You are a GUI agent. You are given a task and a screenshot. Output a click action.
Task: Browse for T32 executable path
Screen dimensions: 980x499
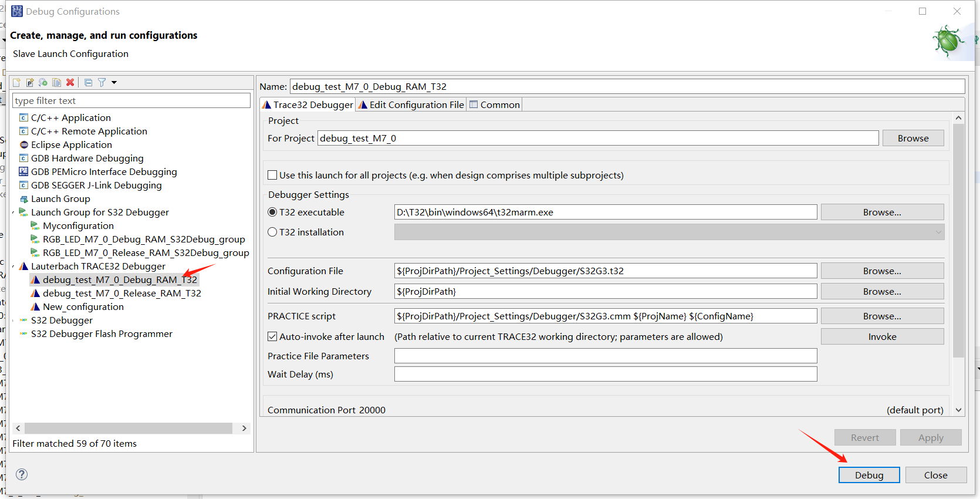click(x=882, y=212)
